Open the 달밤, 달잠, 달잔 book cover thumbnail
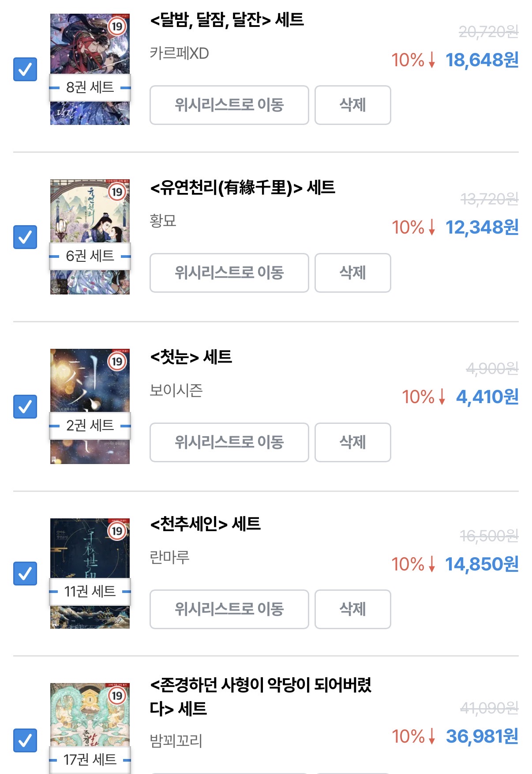The height and width of the screenshot is (774, 532). pyautogui.click(x=90, y=44)
